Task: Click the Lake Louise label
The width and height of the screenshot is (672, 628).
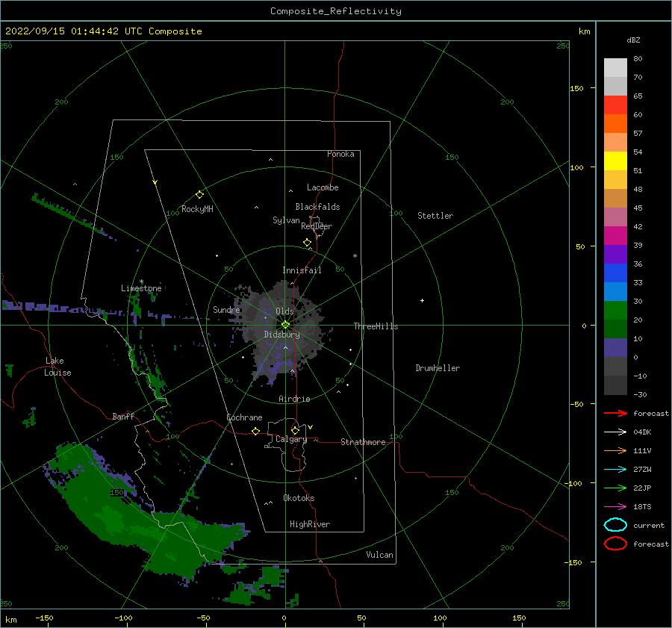Action: coord(57,367)
